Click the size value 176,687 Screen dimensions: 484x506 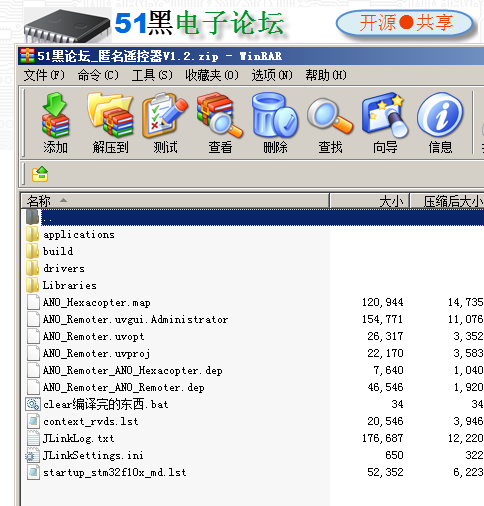click(x=383, y=438)
